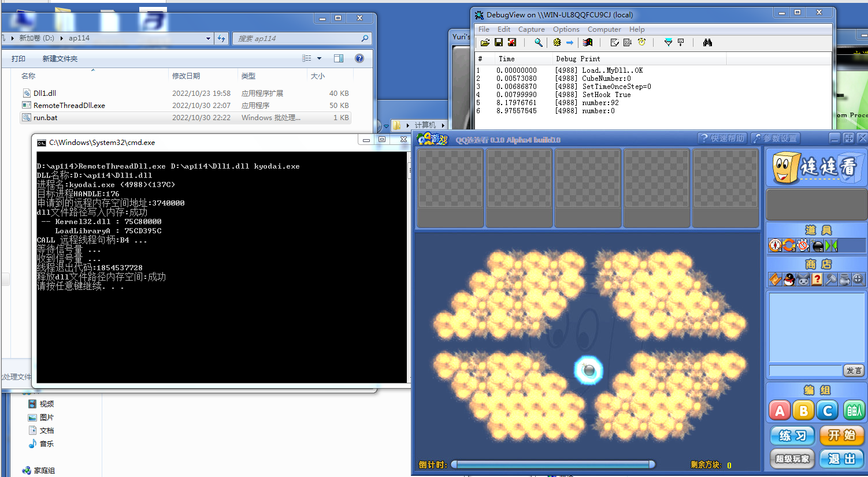Click the 练习 practice button
Image resolution: width=868 pixels, height=477 pixels.
point(792,435)
